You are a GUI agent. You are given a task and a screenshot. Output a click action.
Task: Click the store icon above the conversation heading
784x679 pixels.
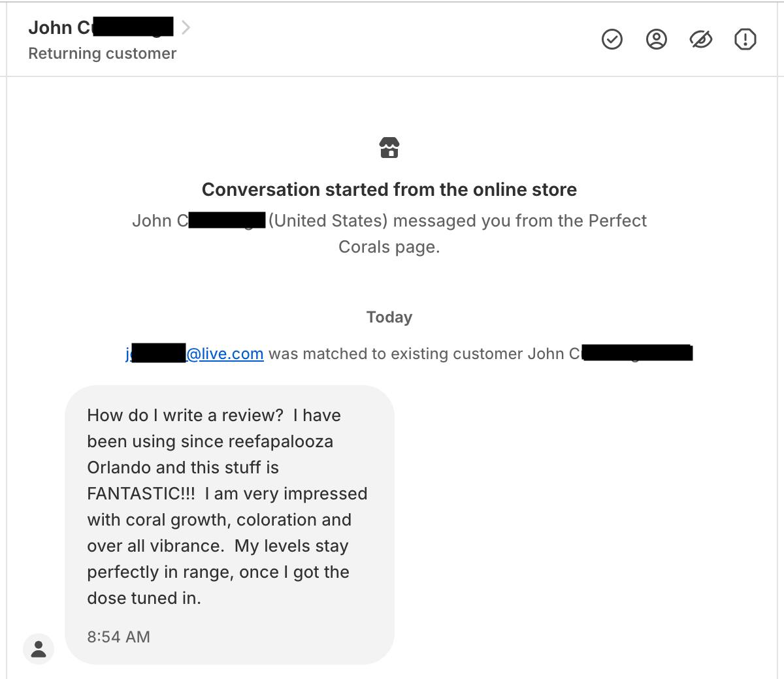tap(389, 148)
